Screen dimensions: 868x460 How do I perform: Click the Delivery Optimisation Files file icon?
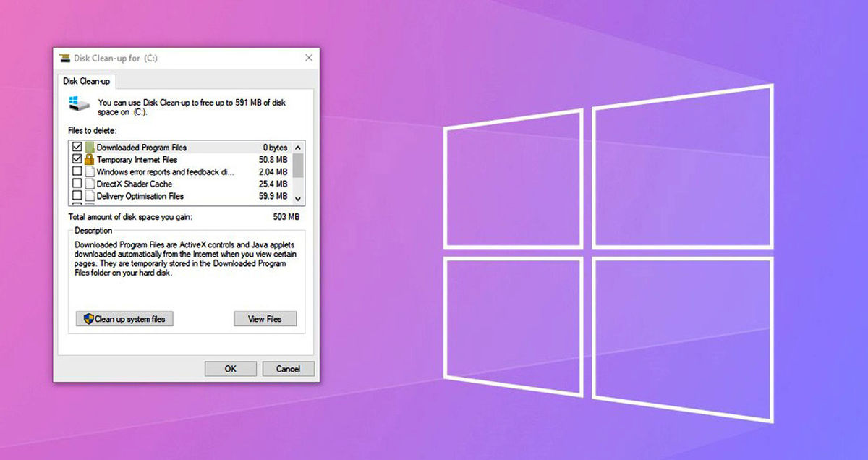click(x=90, y=197)
